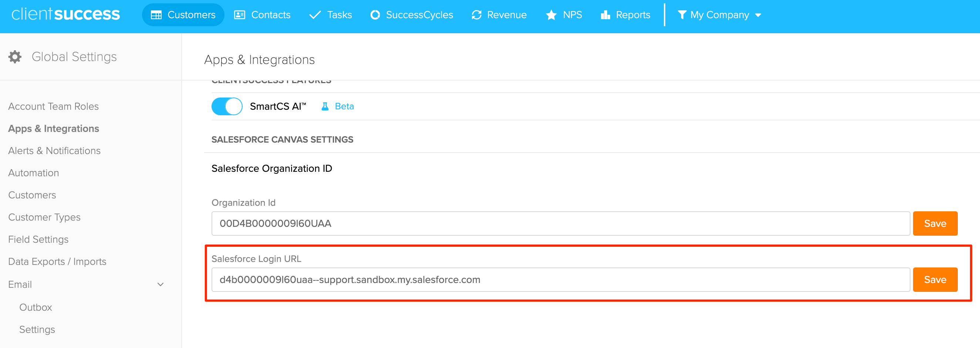
Task: Click the Customers table icon in the nav
Action: point(156,15)
